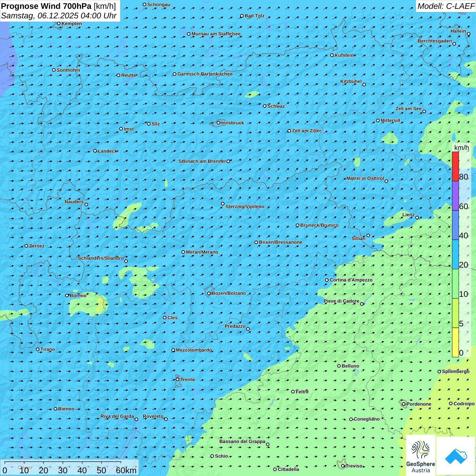Viewport: 476px width, 476px height.
Task: Click the Conegliano label
Action: [x=367, y=419]
